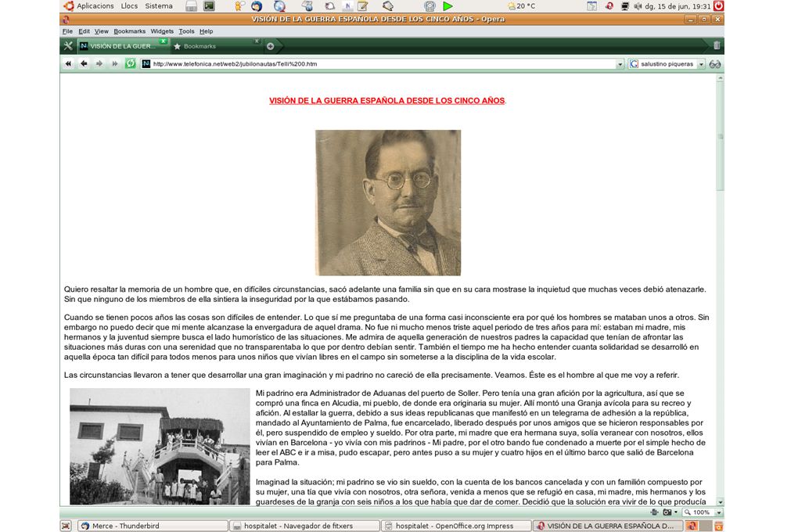
Task: Click the red page title link
Action: coord(386,100)
